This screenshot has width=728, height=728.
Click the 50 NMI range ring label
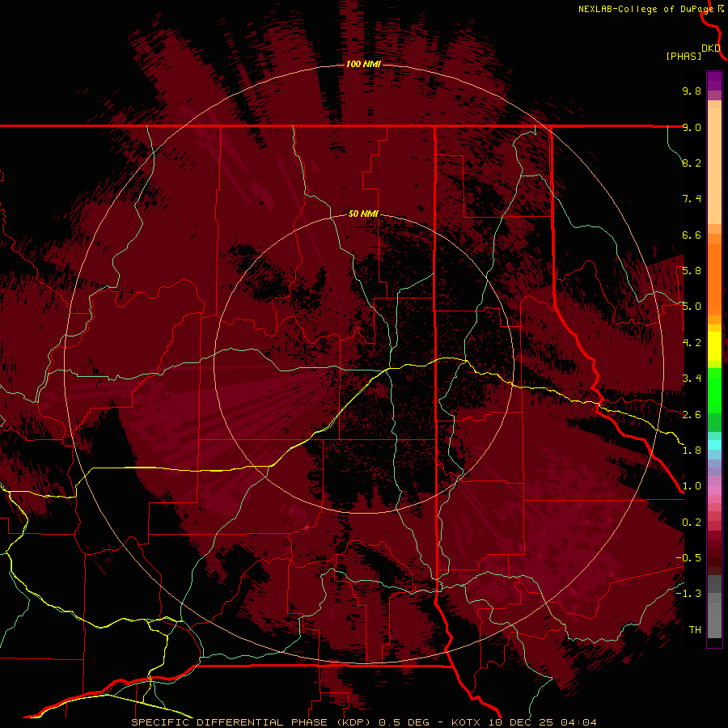[363, 214]
